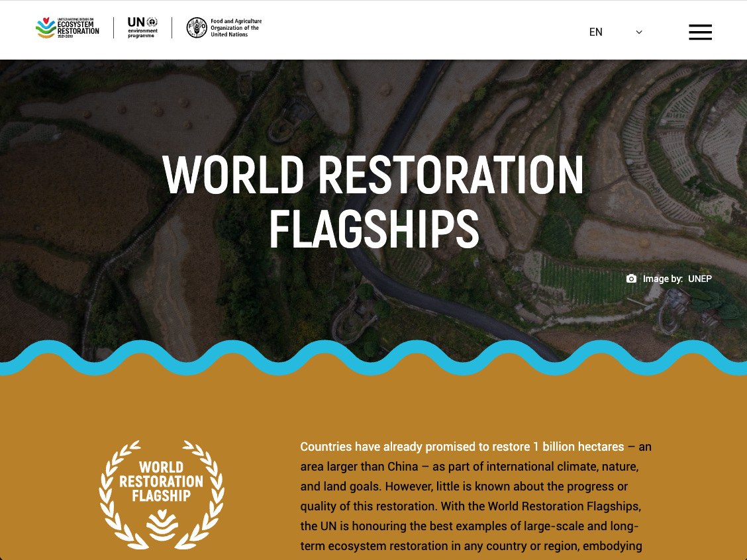Screen dimensions: 747x560
Task: Select the UN Decade on Ecosystem Restoration logo
Action: [x=66, y=28]
